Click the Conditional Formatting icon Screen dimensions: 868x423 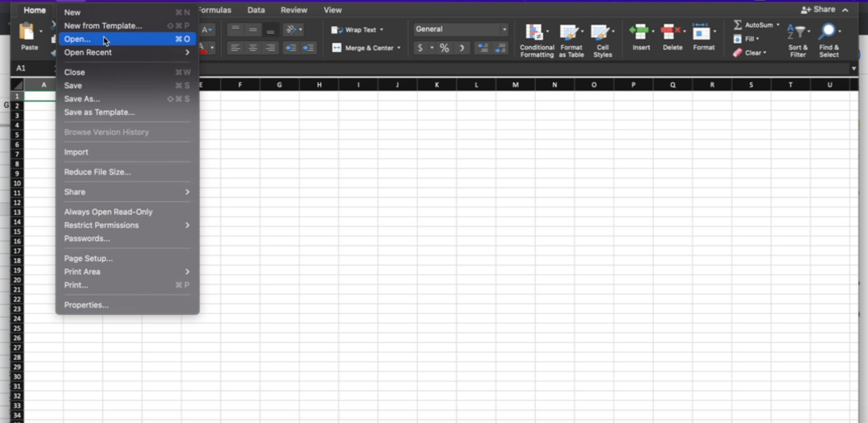(x=535, y=33)
